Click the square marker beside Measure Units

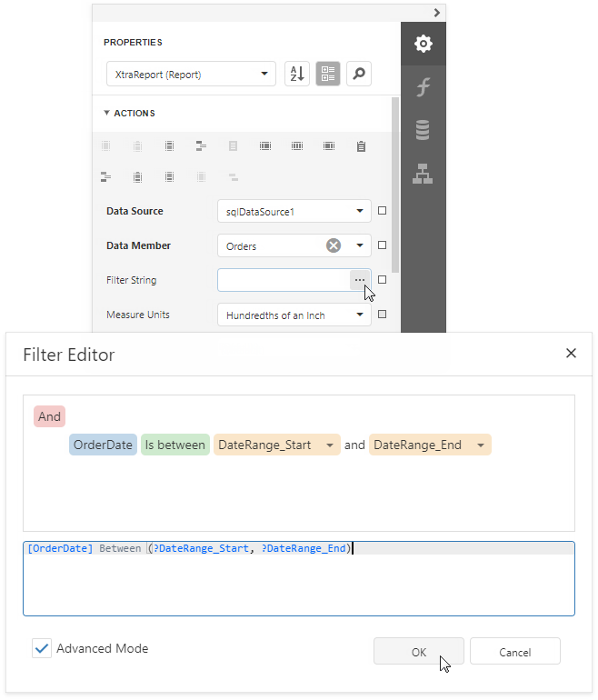click(x=382, y=315)
